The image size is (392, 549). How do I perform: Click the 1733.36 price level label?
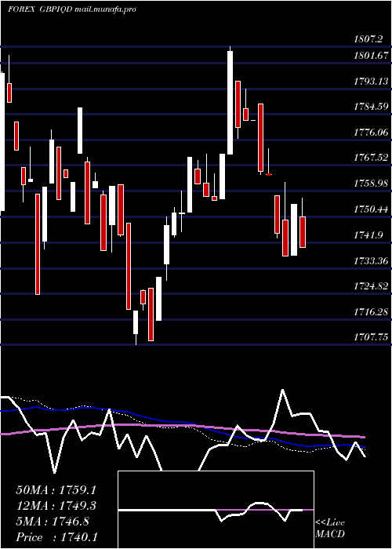click(x=371, y=260)
